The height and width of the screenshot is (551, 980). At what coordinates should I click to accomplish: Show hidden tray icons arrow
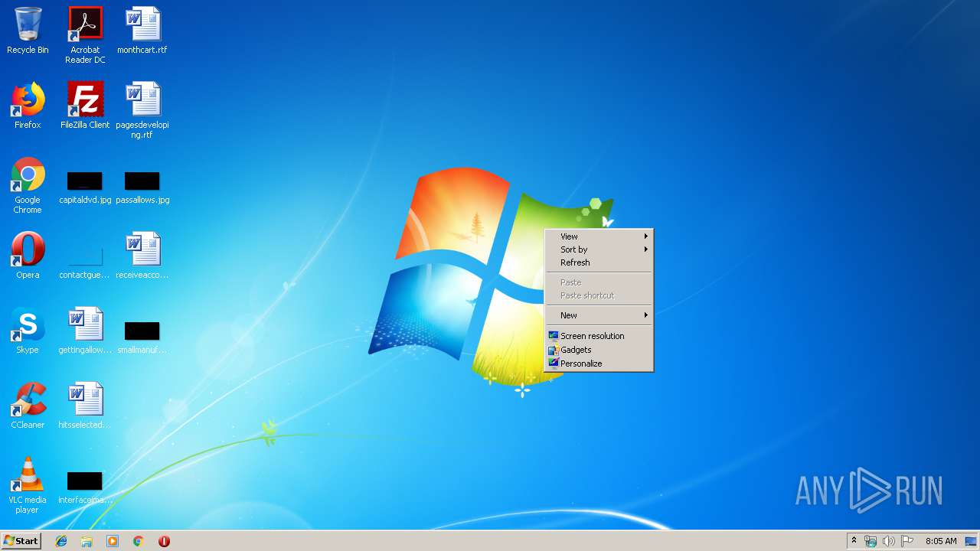(854, 541)
